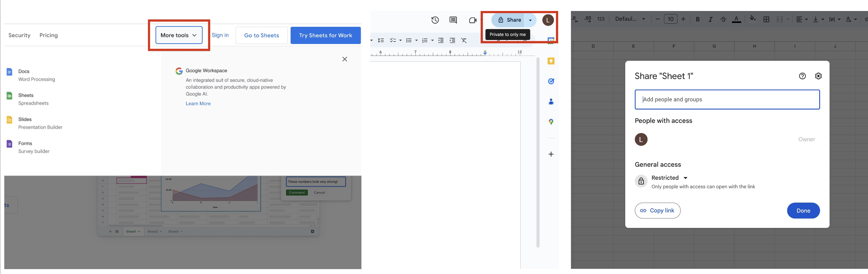The image size is (868, 274).
Task: Click Copy link in Share dialog
Action: click(x=657, y=211)
